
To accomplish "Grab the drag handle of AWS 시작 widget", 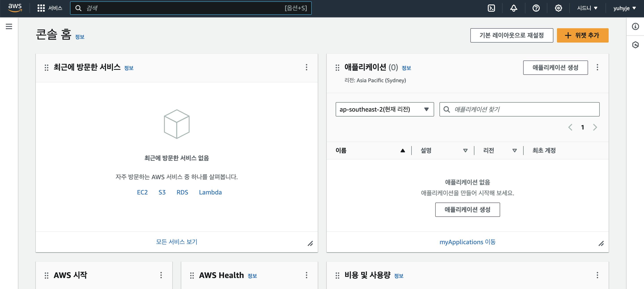I will (47, 276).
